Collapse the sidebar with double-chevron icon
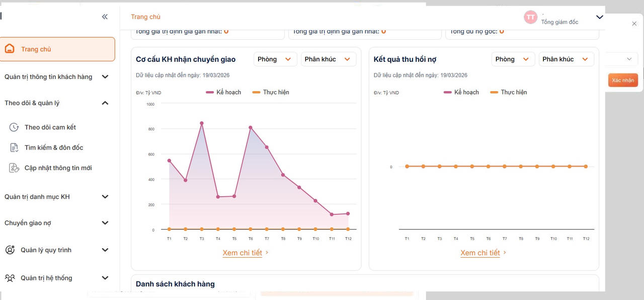The width and height of the screenshot is (644, 300). [x=105, y=17]
